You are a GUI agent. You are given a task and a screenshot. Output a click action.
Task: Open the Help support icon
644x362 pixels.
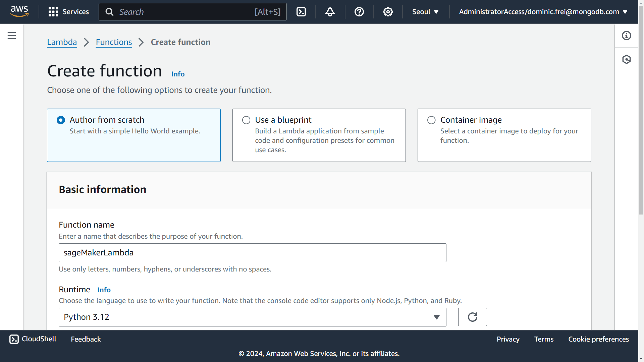click(359, 12)
